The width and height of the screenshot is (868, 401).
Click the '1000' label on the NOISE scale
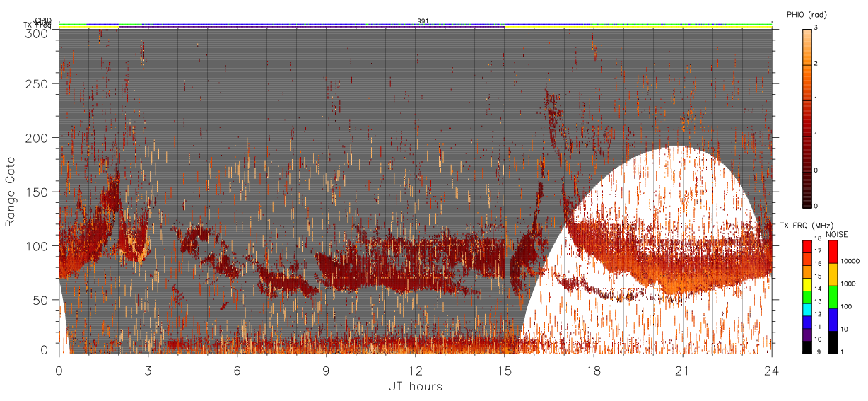[x=848, y=285]
